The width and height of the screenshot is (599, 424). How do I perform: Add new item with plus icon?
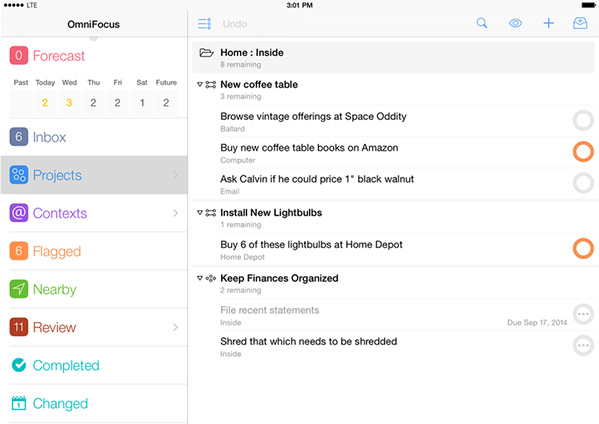[549, 23]
